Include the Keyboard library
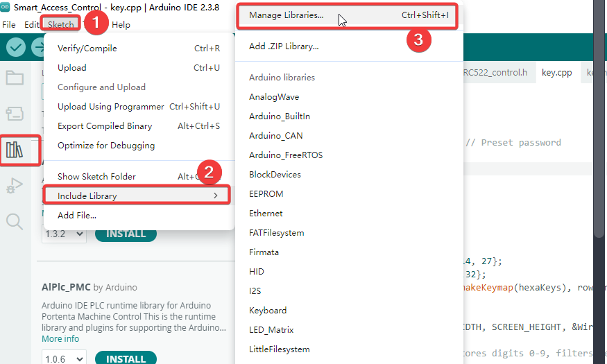 pos(349,310)
